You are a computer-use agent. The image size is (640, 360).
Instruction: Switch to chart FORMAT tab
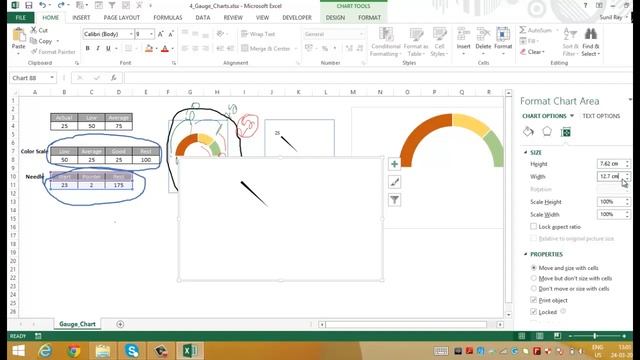pos(369,18)
